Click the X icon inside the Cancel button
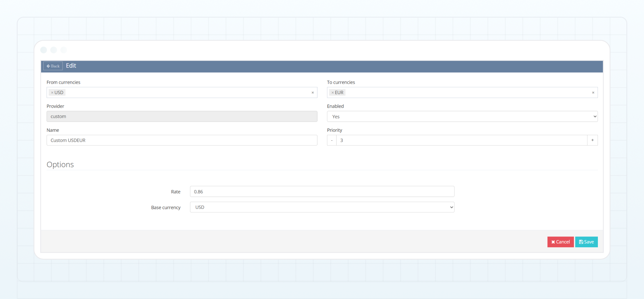The height and width of the screenshot is (299, 644). (x=553, y=242)
